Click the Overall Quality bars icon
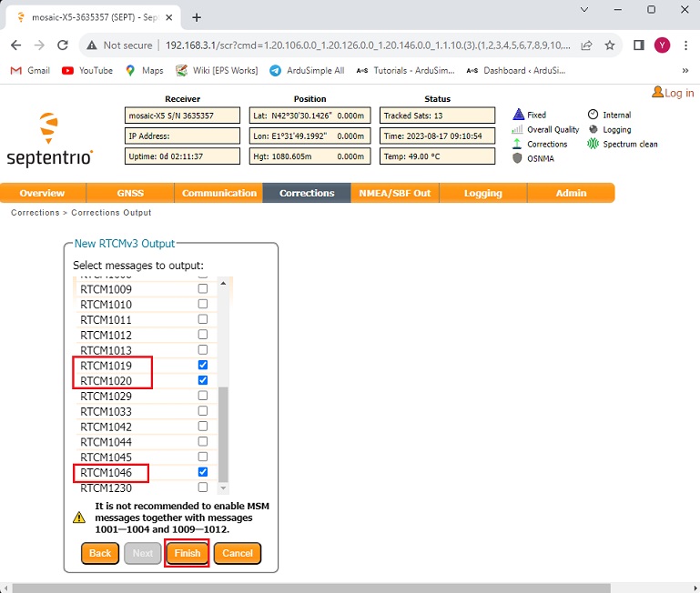The width and height of the screenshot is (700, 593). coord(518,129)
